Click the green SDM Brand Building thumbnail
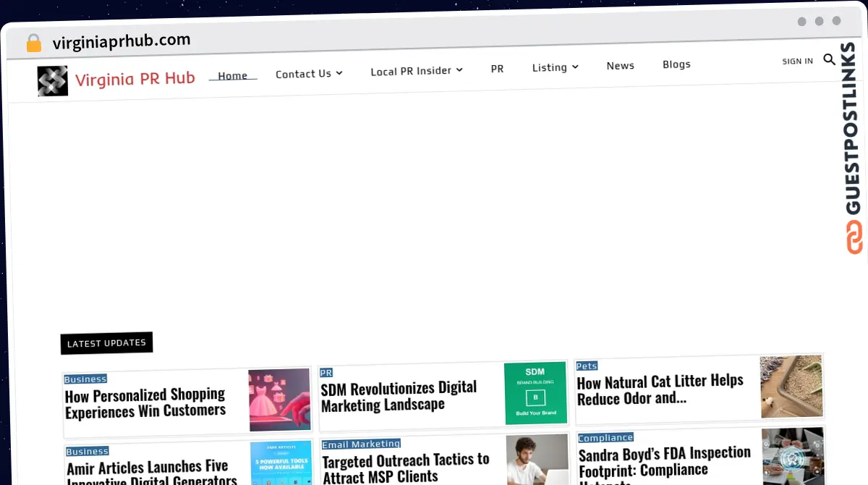The image size is (868, 485). pos(535,393)
